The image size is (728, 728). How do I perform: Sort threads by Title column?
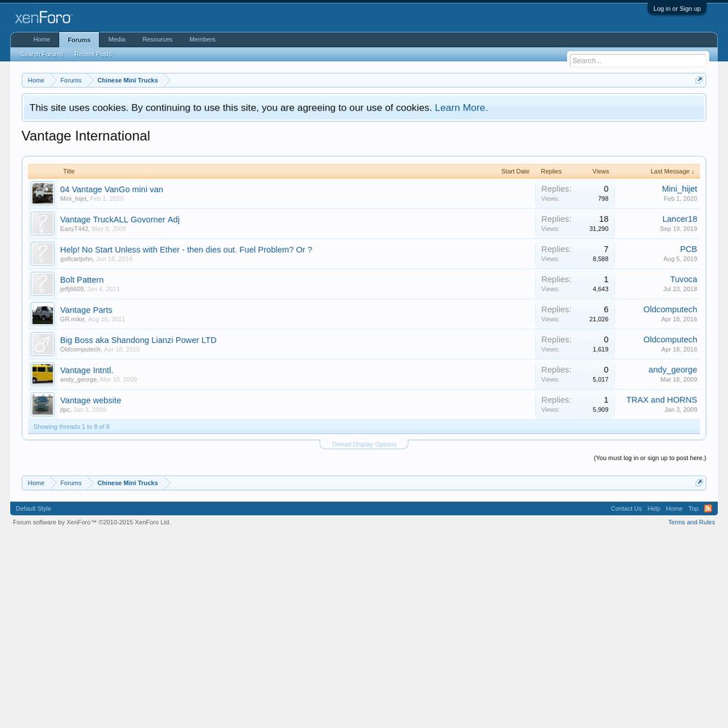68,171
